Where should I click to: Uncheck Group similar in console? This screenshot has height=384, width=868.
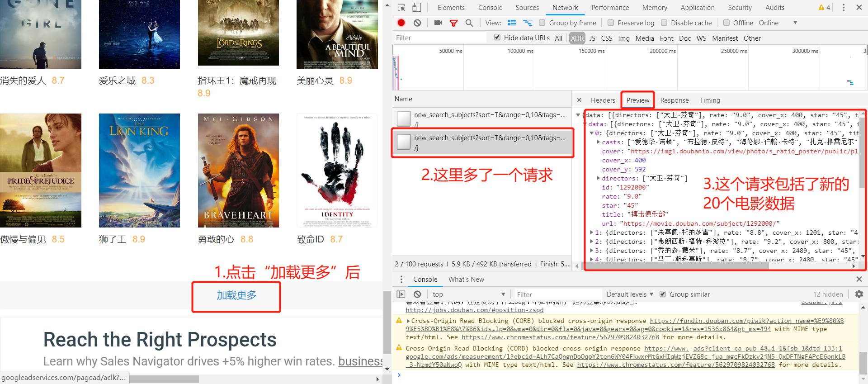click(x=663, y=294)
